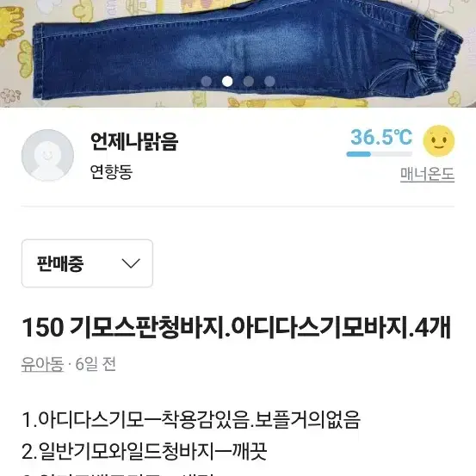This screenshot has height=476, width=476.
Task: Select the third image pagination dot
Action: (x=249, y=82)
